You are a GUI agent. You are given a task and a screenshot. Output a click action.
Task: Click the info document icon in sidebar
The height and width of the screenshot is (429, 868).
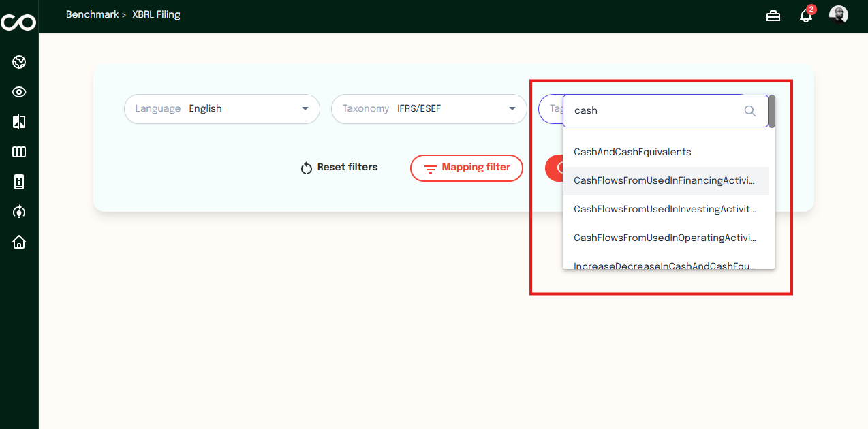point(19,182)
